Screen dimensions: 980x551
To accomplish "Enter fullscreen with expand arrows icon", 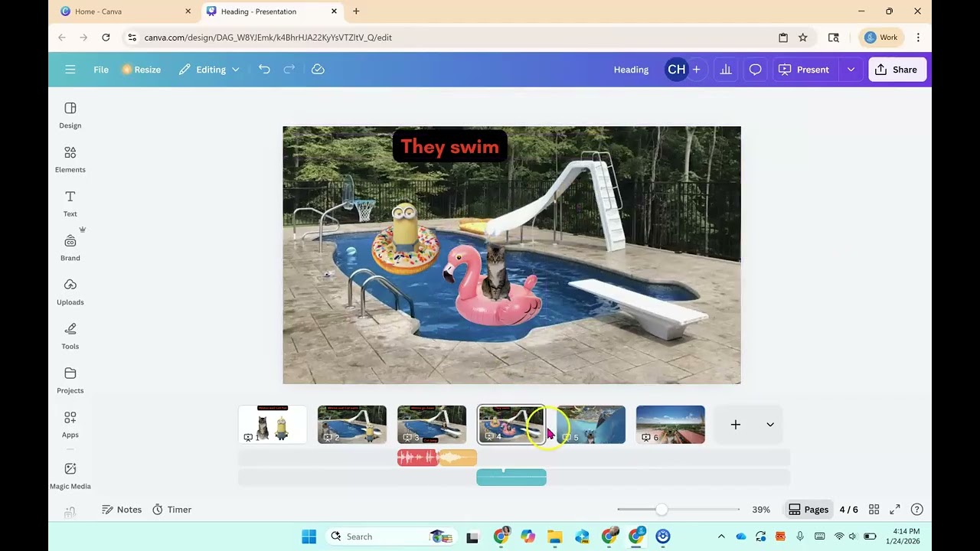I will [x=895, y=510].
